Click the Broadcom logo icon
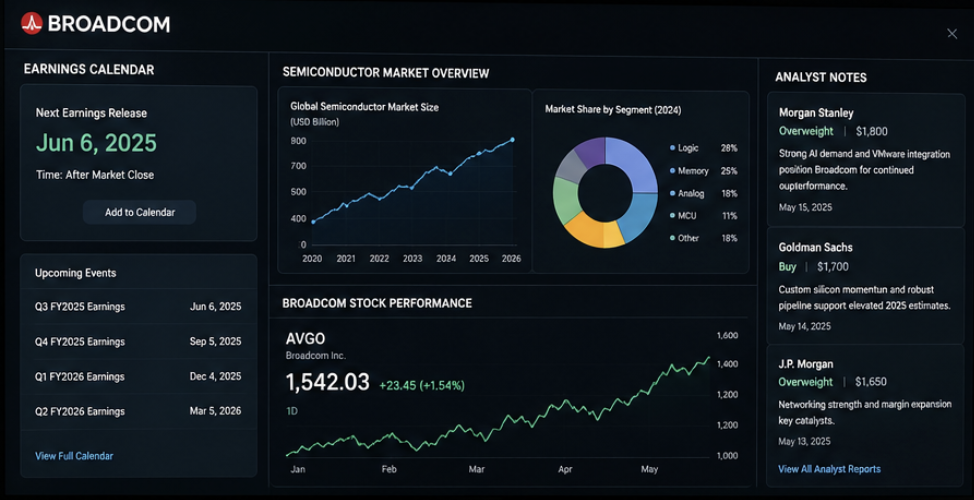Viewport: 974px width, 500px height. [31, 24]
